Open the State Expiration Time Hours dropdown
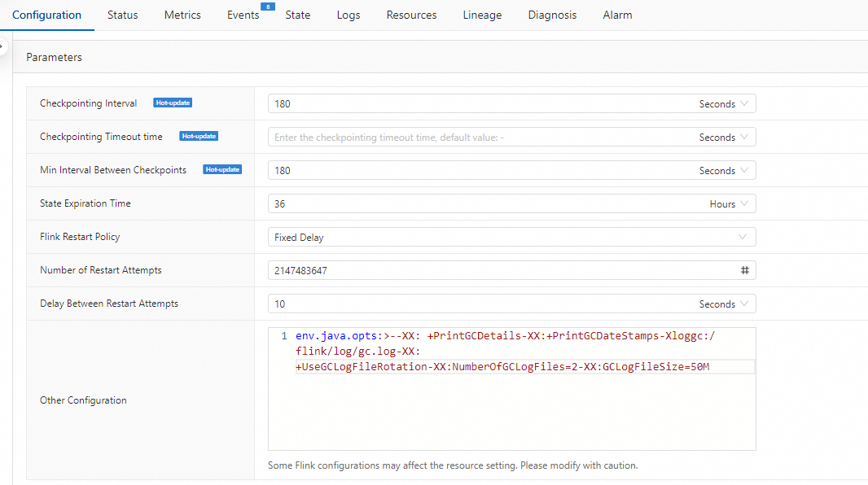This screenshot has height=485, width=868. (x=730, y=204)
